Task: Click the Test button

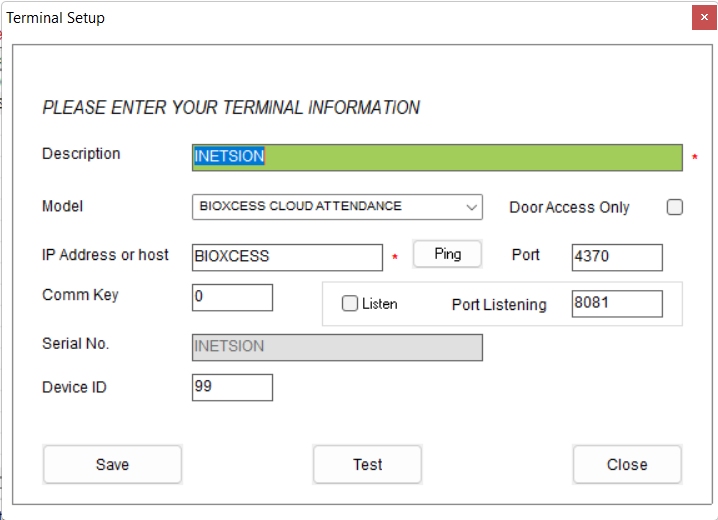Action: tap(367, 464)
